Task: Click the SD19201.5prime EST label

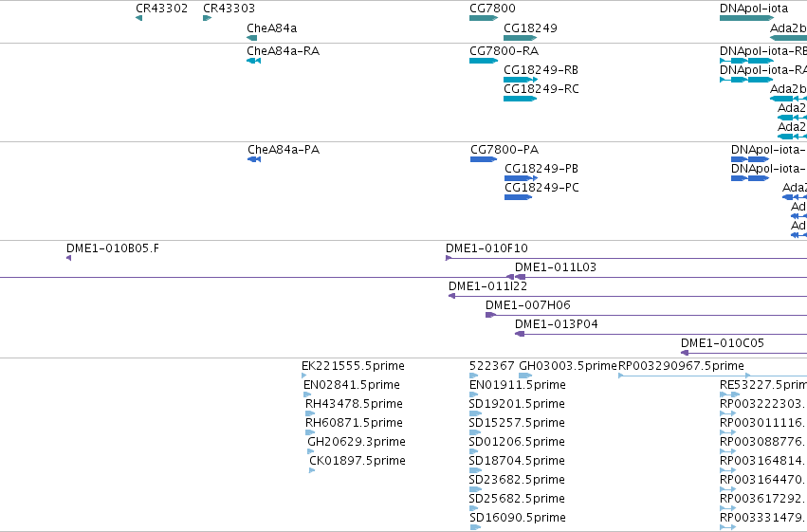Action: click(517, 404)
